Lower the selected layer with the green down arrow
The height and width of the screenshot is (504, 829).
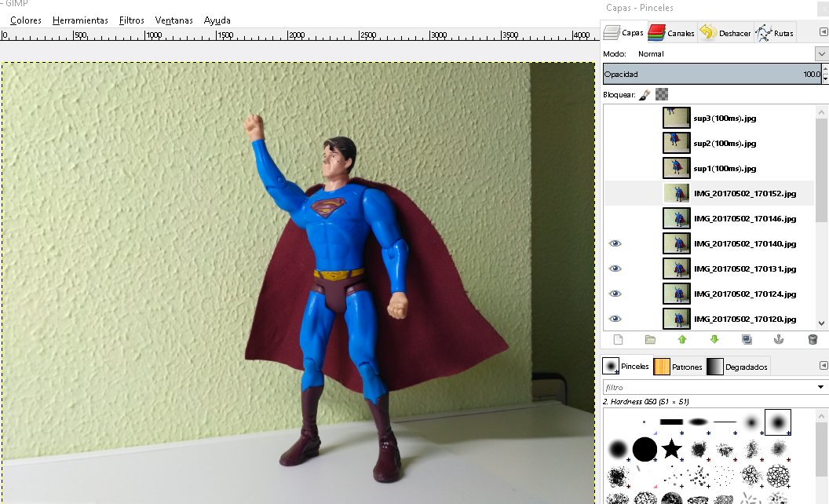[x=714, y=339]
